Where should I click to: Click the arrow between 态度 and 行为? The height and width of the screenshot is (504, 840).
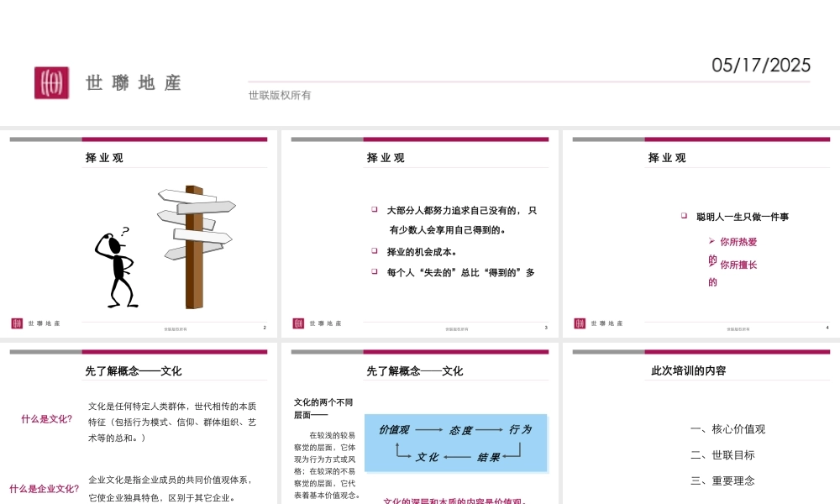coord(489,429)
